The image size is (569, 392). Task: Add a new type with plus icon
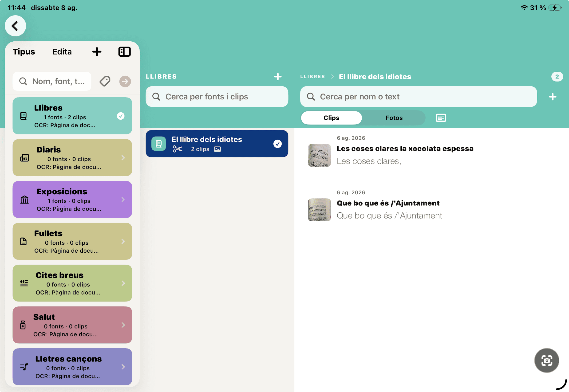[97, 51]
